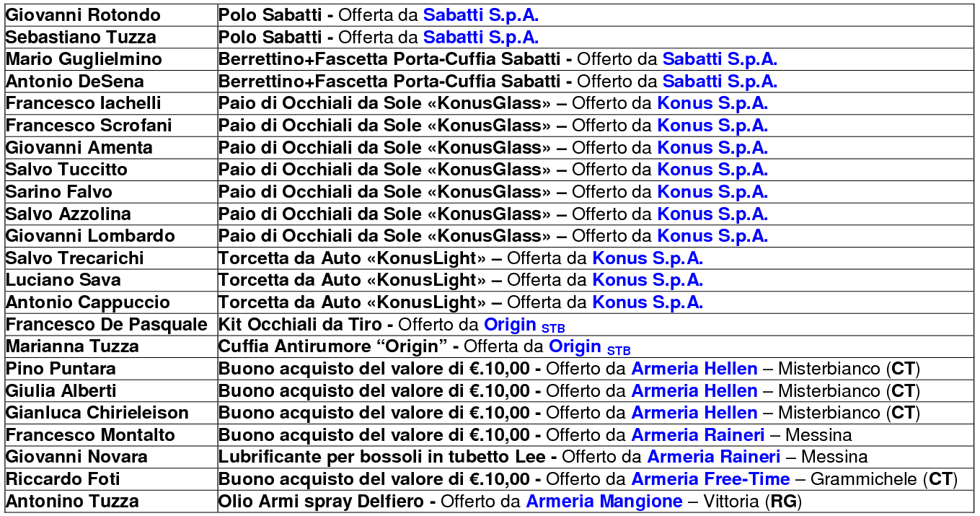Click the name Gianluca Chirieleison
This screenshot has height=516, width=980.
coord(97,413)
